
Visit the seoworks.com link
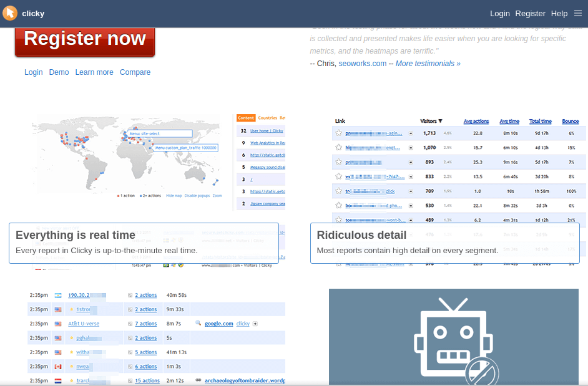click(362, 64)
